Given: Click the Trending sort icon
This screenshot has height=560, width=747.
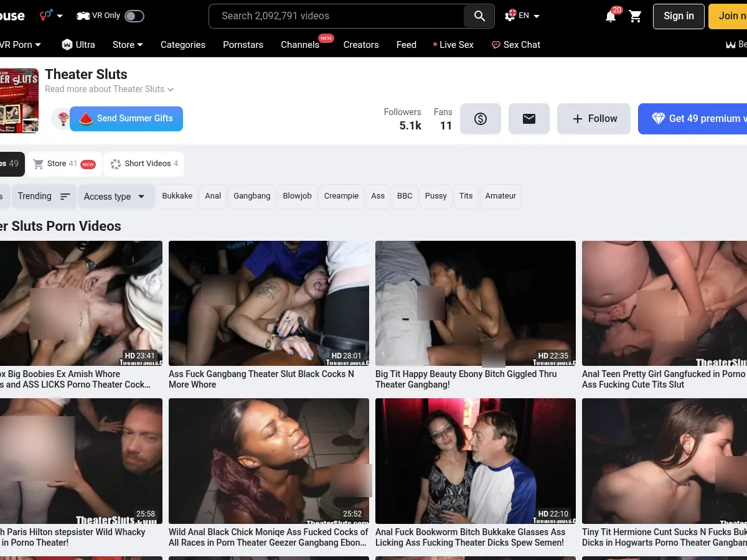Looking at the screenshot, I should pyautogui.click(x=65, y=197).
